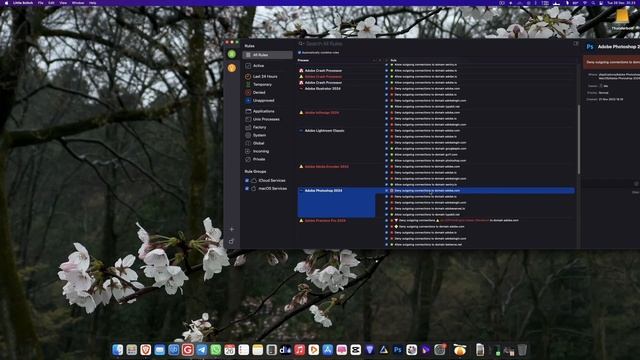Click the Photoshop Ps icon in inspector
The image size is (640, 360).
pos(590,47)
